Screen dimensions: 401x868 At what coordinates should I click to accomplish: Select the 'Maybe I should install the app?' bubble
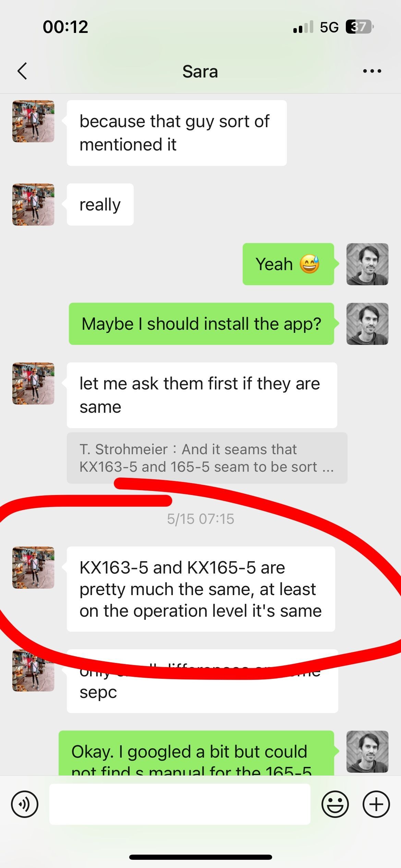coord(202,324)
